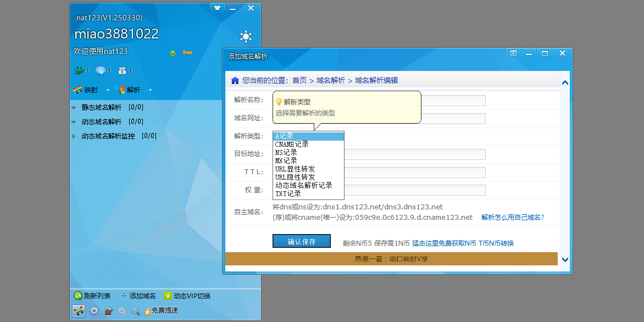This screenshot has height=322, width=644.
Task: Select CNAME记录 from the list
Action: click(308, 145)
